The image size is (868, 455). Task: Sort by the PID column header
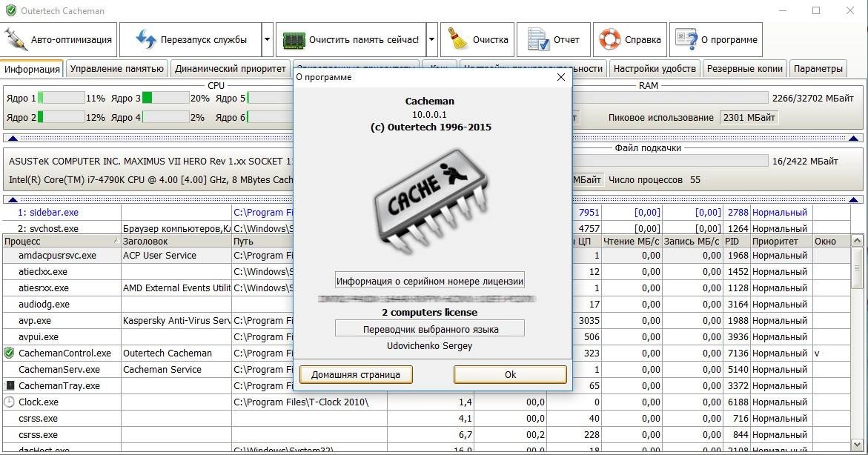736,242
